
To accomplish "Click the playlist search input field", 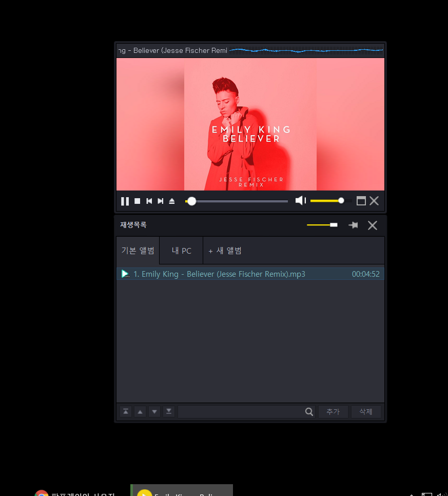I will pos(240,412).
